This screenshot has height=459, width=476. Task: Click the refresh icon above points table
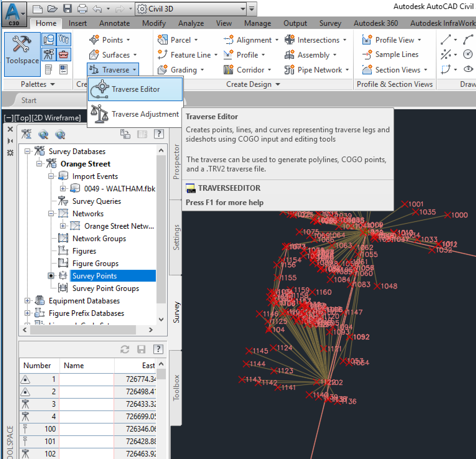click(x=125, y=349)
